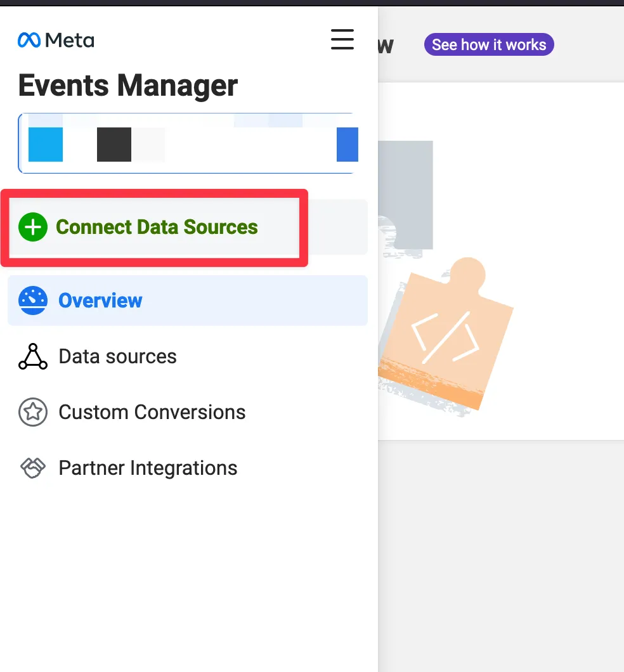Click the Custom Conversions star icon
The height and width of the screenshot is (672, 624).
pyautogui.click(x=33, y=412)
